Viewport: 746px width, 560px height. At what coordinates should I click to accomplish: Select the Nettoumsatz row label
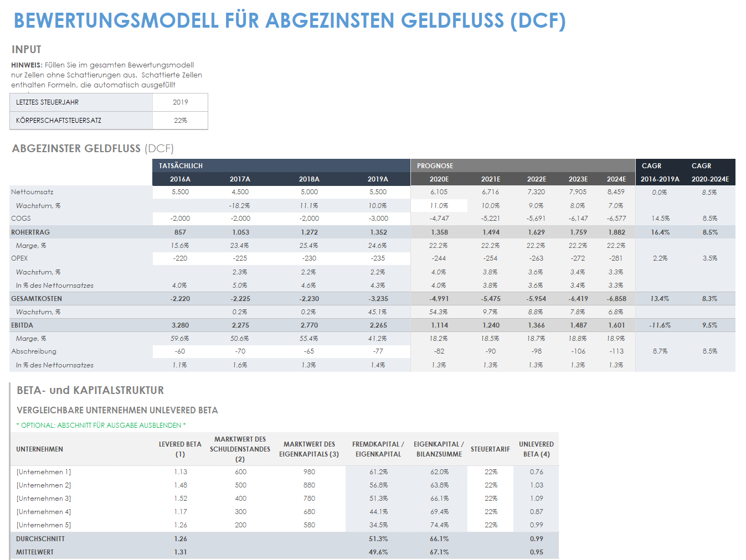32,192
